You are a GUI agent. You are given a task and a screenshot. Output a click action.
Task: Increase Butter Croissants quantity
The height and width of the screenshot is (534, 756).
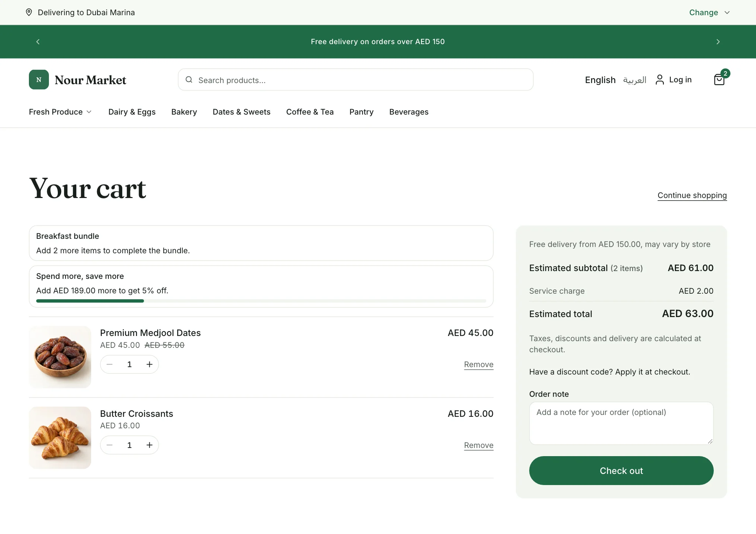click(149, 445)
